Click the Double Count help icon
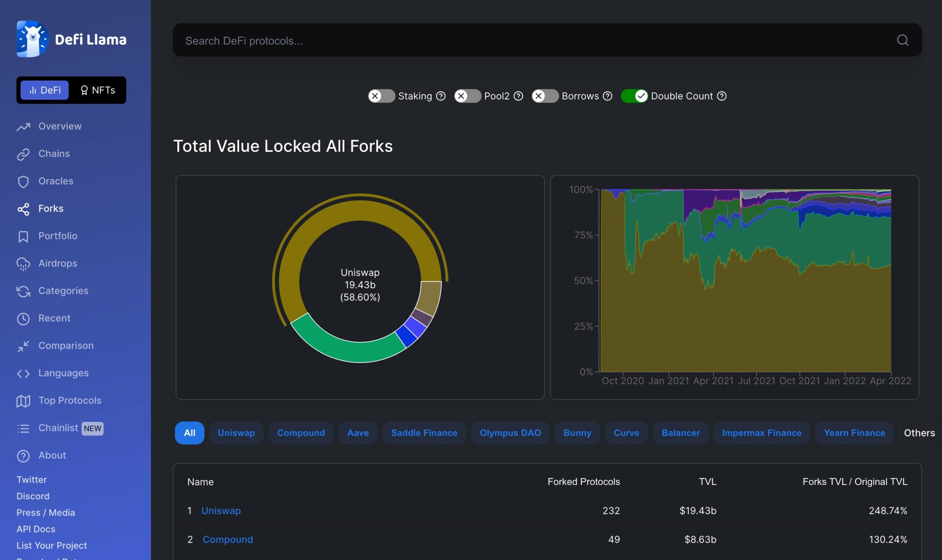The height and width of the screenshot is (560, 942). click(722, 96)
